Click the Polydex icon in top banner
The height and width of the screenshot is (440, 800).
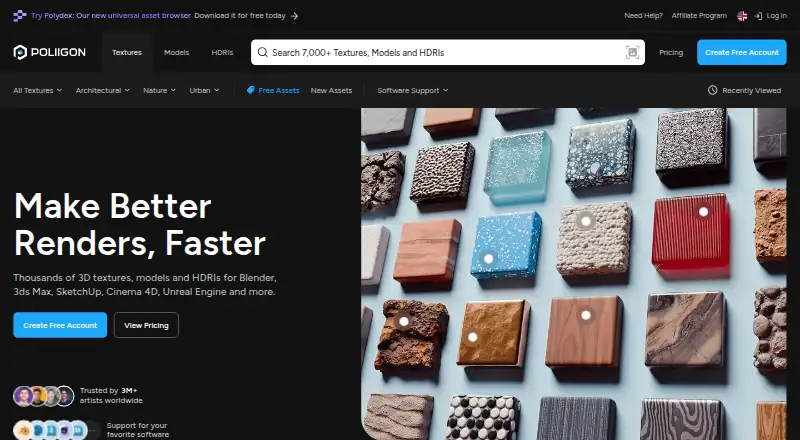[x=19, y=16]
